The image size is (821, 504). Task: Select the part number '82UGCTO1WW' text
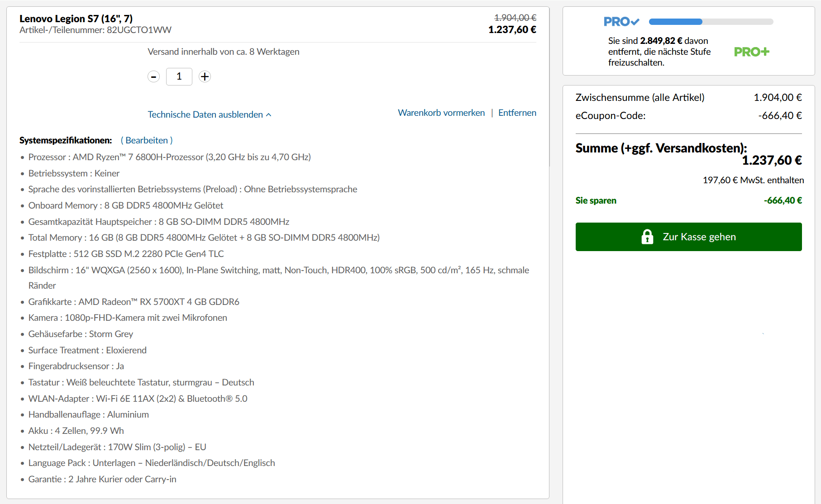point(139,30)
